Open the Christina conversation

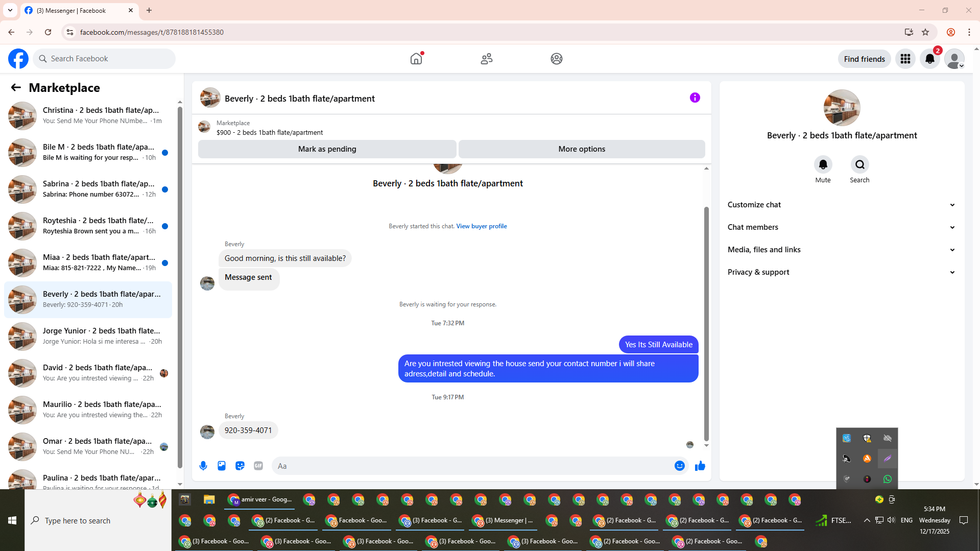click(88, 115)
